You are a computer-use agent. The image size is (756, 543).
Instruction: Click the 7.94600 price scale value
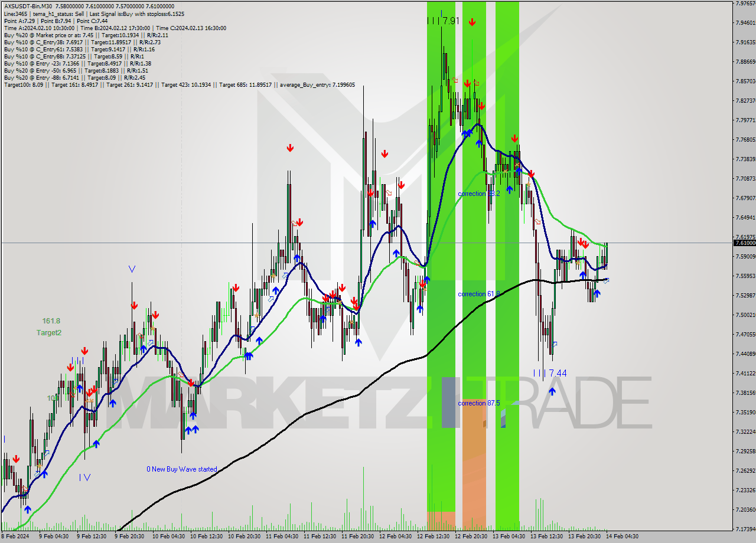(745, 22)
